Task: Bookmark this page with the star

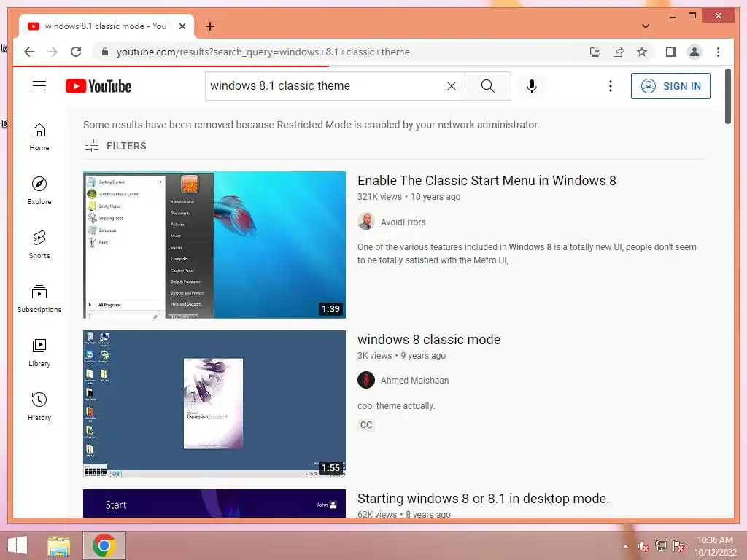Action: pyautogui.click(x=642, y=52)
